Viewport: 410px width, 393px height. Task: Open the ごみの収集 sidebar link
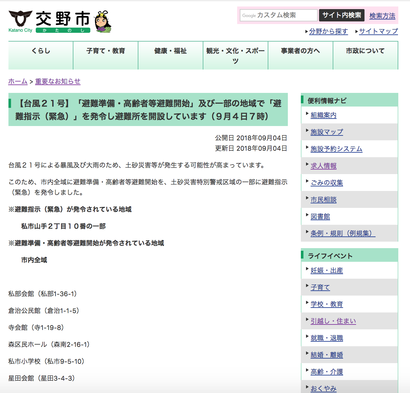[x=327, y=183]
